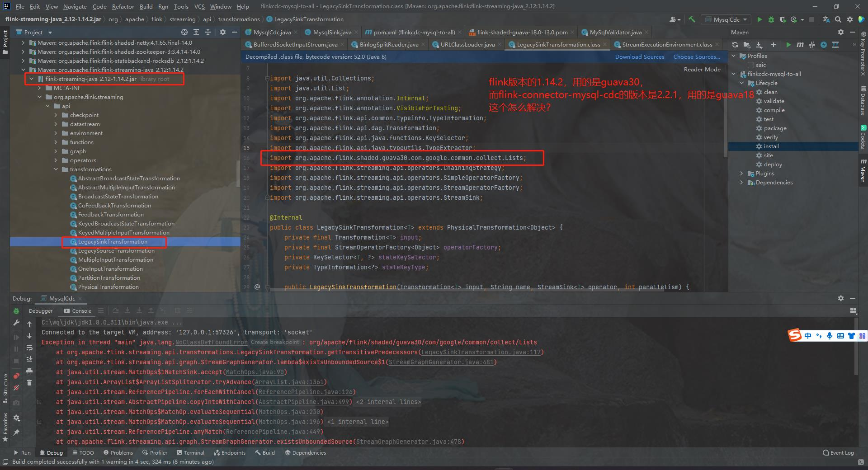868x470 pixels.
Task: Collapse flink-streaming-java_2.12-1.14.2.jar node
Action: pos(31,79)
